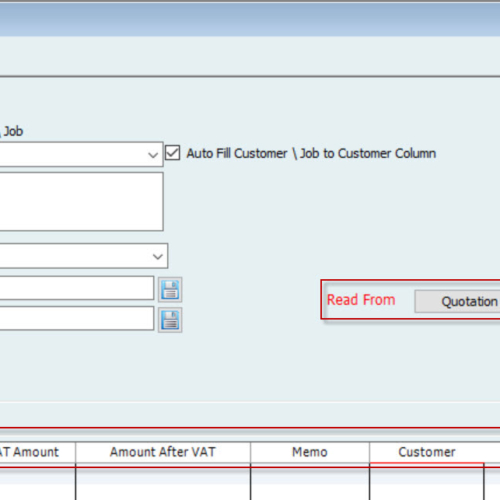Click the first row cell under Amount After VAT
Image resolution: width=500 pixels, height=500 pixels.
pyautogui.click(x=163, y=484)
